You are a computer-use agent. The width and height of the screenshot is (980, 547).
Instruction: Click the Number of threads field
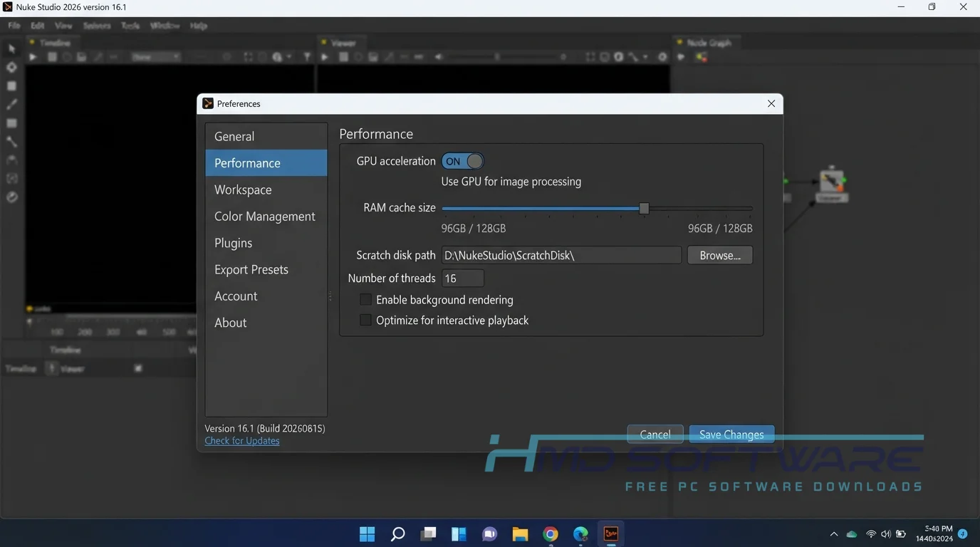click(x=463, y=278)
